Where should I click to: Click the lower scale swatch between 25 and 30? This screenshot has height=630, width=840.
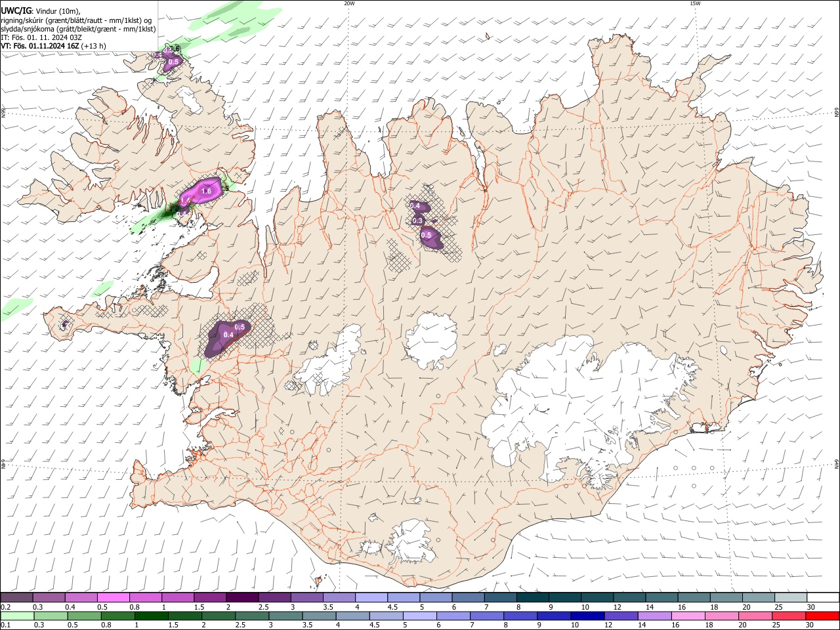(x=789, y=616)
